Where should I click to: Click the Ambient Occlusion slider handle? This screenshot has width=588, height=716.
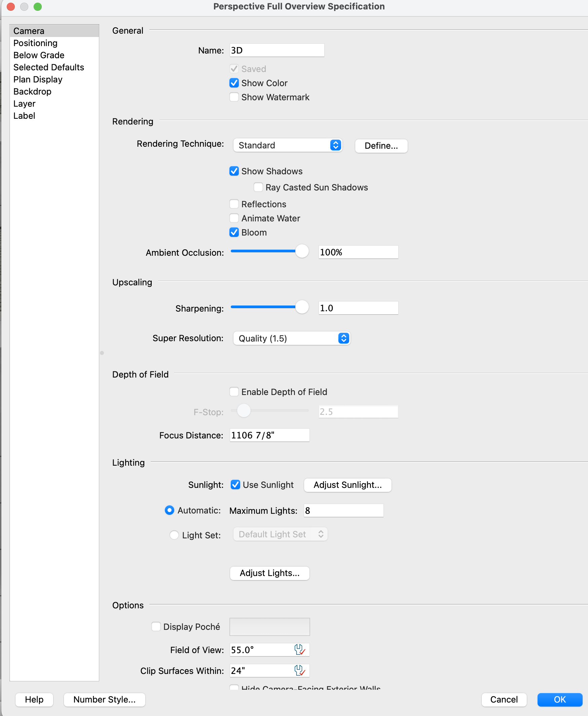click(x=302, y=251)
